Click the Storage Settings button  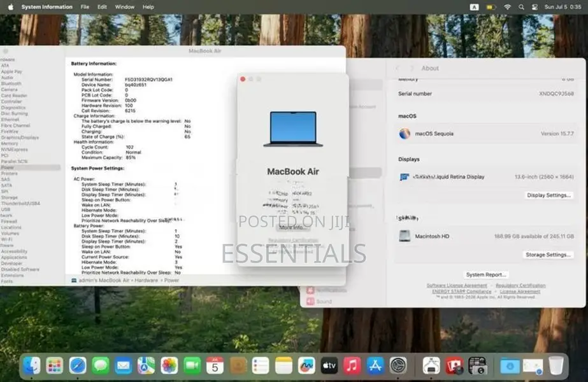pos(548,255)
